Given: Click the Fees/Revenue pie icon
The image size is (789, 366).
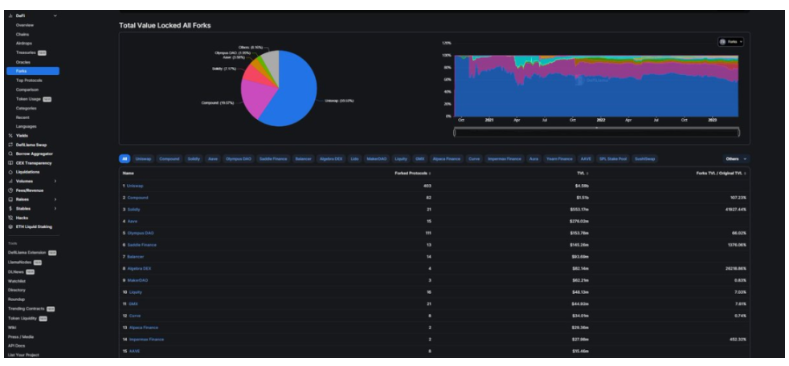Looking at the screenshot, I should (x=11, y=190).
